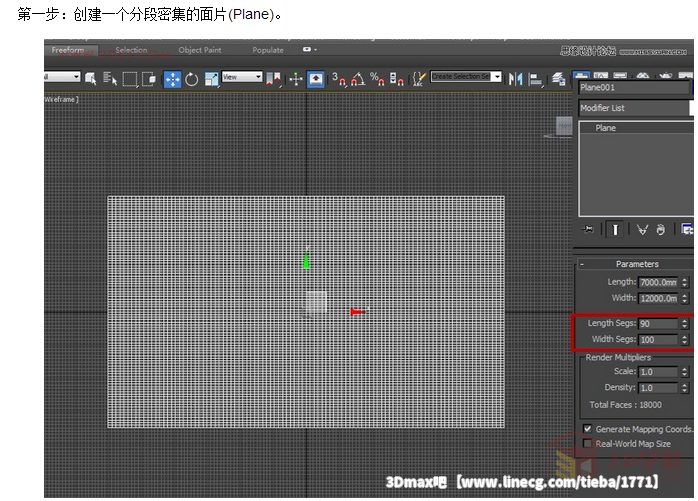Click the Length Segs field showing 90
698x501 pixels.
pyautogui.click(x=658, y=324)
